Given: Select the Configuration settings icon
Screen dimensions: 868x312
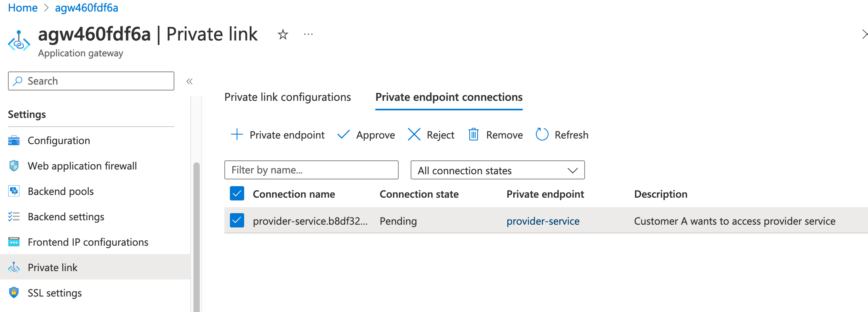Looking at the screenshot, I should tap(14, 140).
